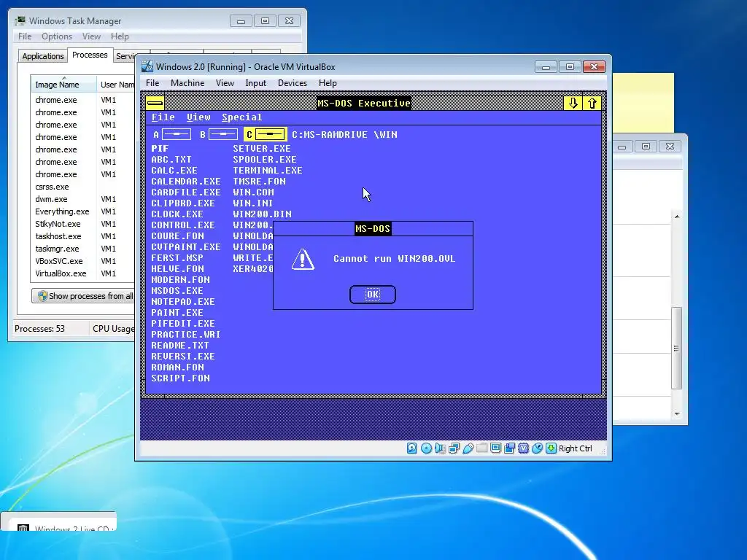Open the File menu in MS-DOS Executive
Image resolution: width=747 pixels, height=560 pixels.
163,117
